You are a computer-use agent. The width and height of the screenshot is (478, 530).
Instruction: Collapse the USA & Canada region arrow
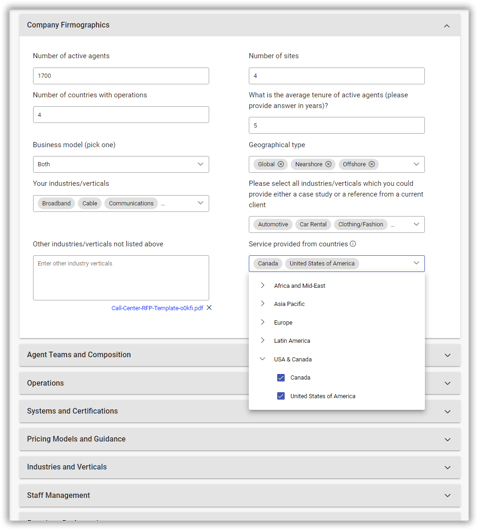[262, 359]
